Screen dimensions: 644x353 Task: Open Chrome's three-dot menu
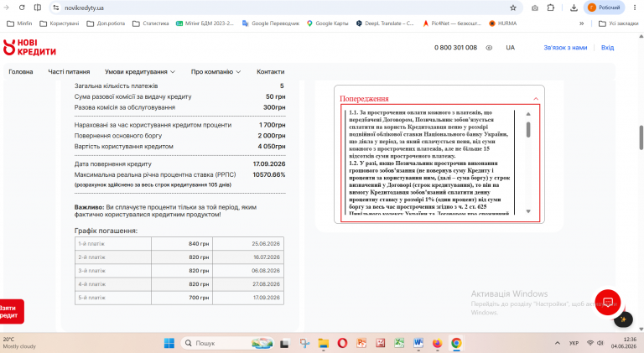[x=635, y=8]
